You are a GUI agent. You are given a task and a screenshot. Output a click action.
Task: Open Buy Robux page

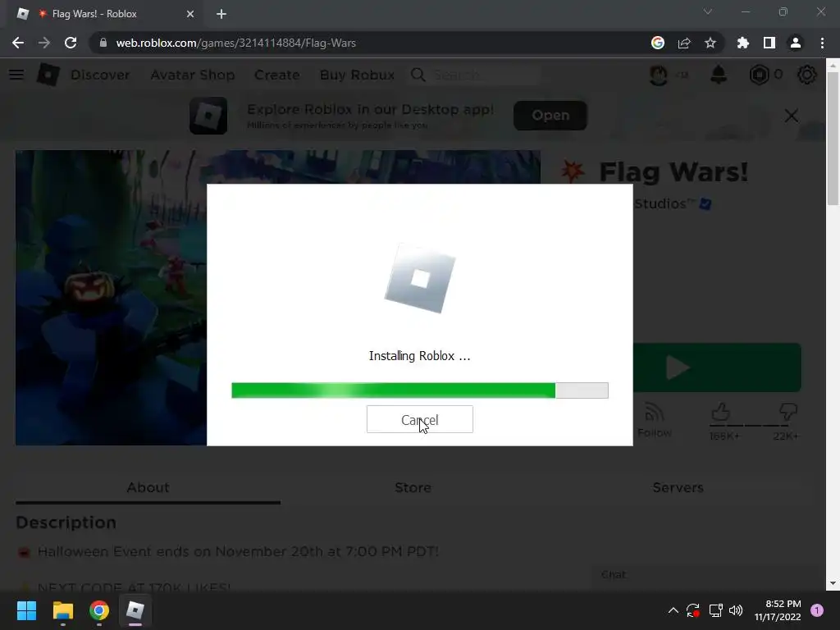tap(358, 75)
